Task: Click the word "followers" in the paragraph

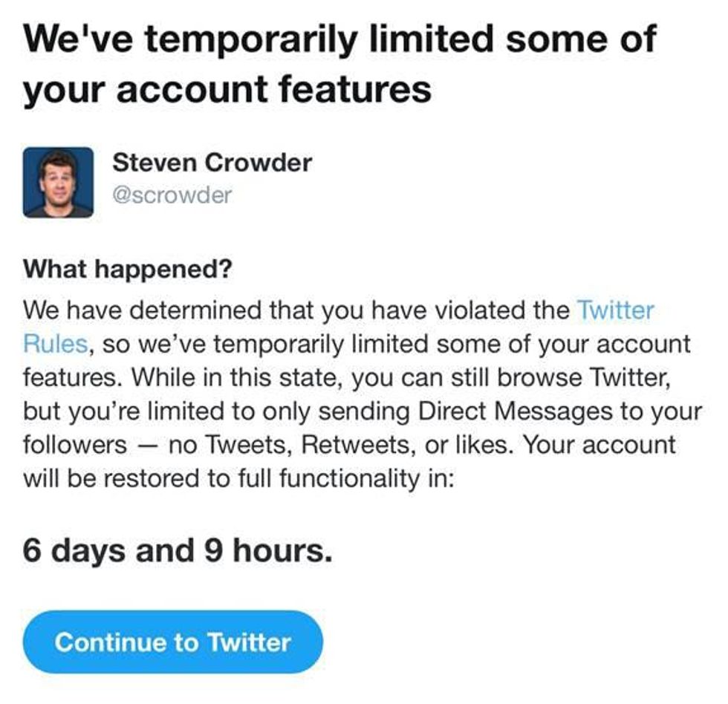Action: coord(75,445)
